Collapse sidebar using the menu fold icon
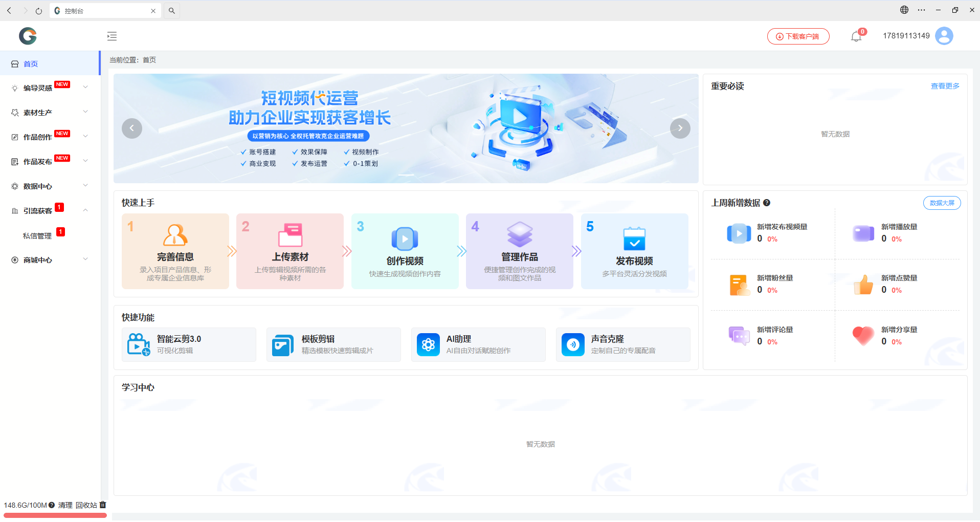980x522 pixels. click(112, 36)
